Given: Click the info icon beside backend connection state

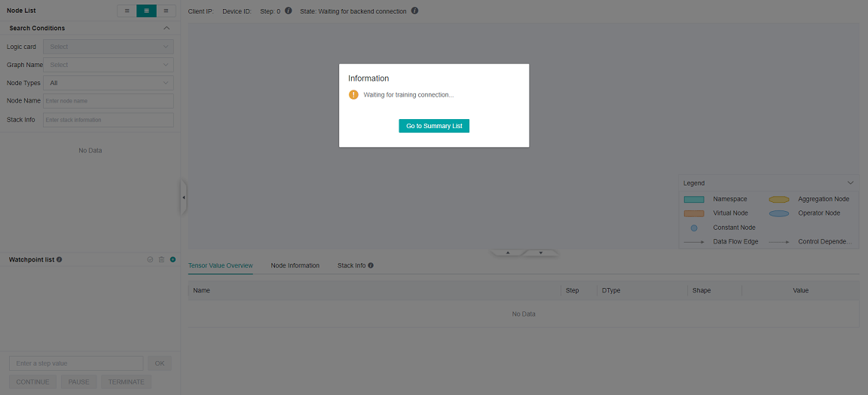Looking at the screenshot, I should [x=415, y=11].
